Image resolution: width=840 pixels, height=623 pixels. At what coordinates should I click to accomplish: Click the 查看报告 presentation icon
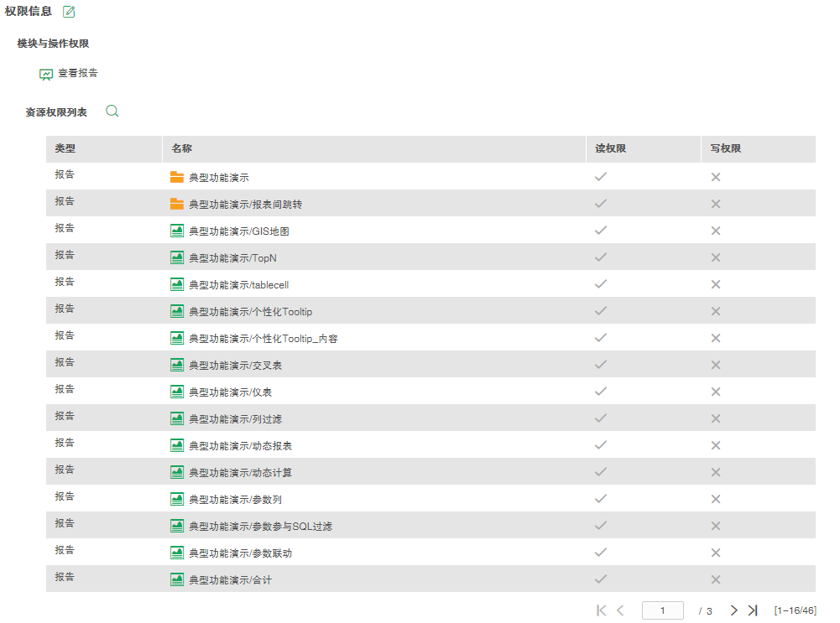click(x=46, y=74)
